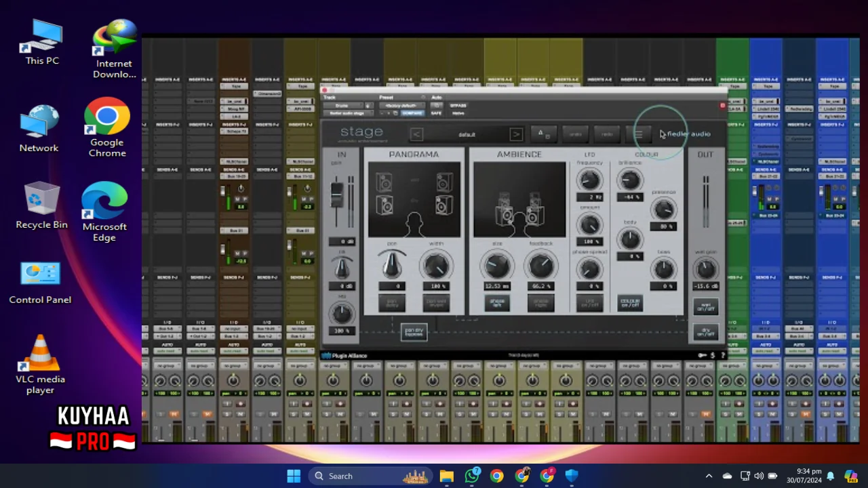This screenshot has height=488, width=868.
Task: Click the width knob in Panorama
Action: [436, 266]
